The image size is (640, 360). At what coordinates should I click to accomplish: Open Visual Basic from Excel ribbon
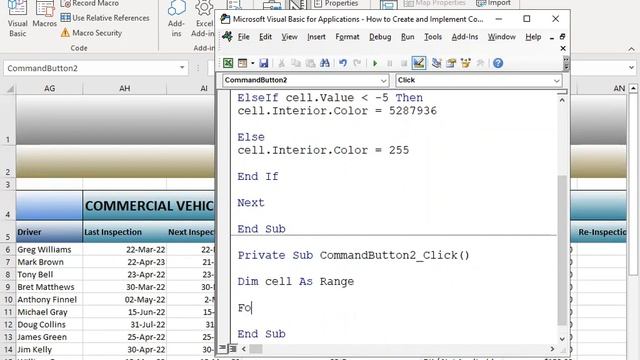18,19
